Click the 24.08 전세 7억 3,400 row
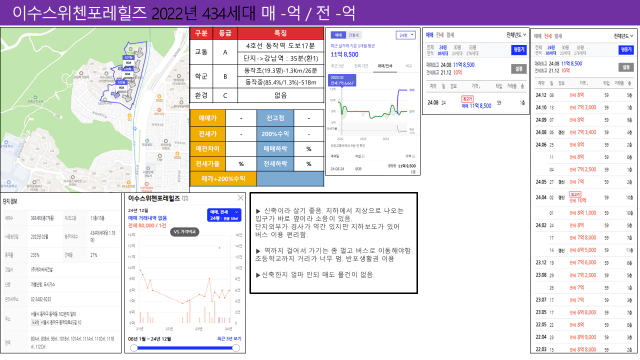Viewport: 640px width, 360px height. coord(584,132)
